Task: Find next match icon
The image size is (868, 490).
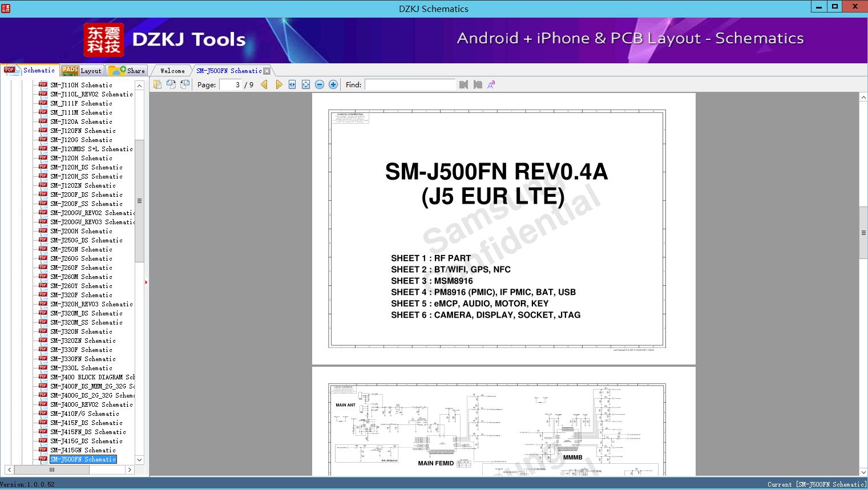Action: coord(478,84)
